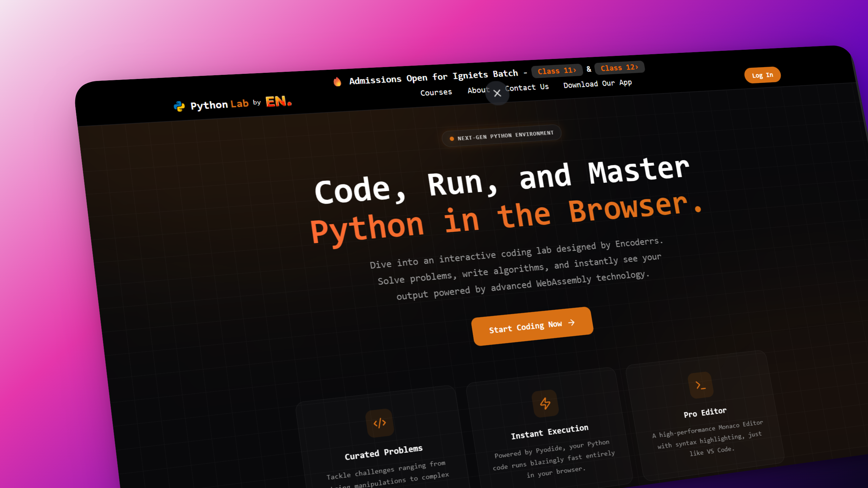Select the Instant Execution card title
Screen dimensions: 868x488
coord(550,432)
